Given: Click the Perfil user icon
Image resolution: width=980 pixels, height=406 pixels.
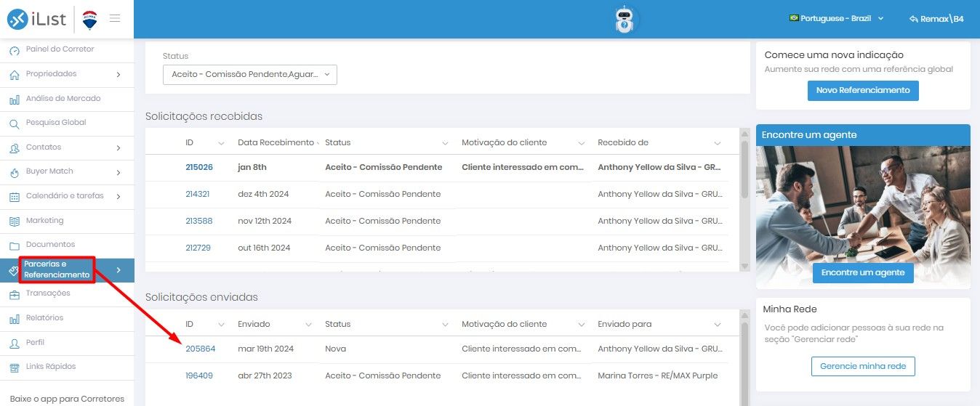Looking at the screenshot, I should click(x=15, y=343).
